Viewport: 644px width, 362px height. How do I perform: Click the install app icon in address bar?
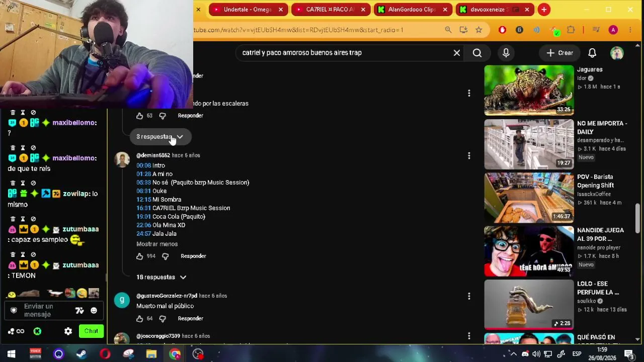(463, 30)
